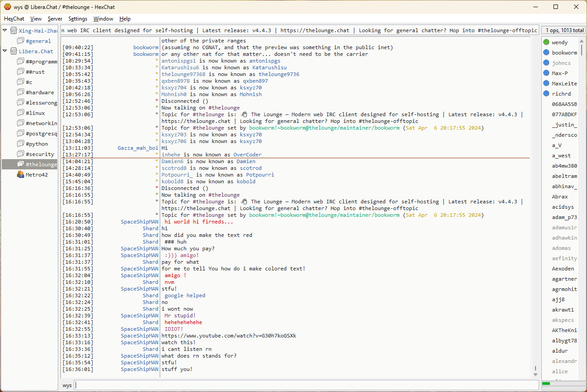Collapse the Xing-Hai-Zhan network tree
The height and width of the screenshot is (392, 587).
(x=5, y=30)
